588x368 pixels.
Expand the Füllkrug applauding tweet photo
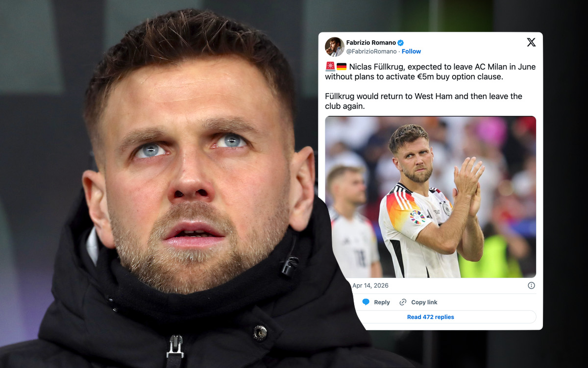[430, 197]
